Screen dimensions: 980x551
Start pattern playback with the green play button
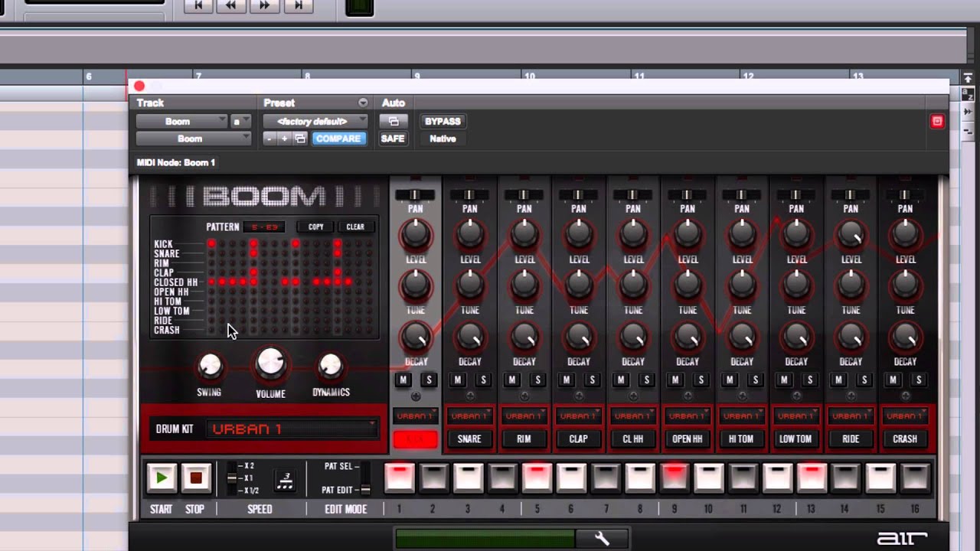(162, 478)
